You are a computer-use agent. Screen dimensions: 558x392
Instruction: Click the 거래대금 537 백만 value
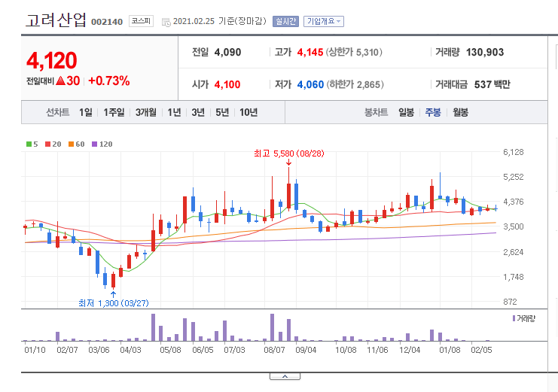492,85
